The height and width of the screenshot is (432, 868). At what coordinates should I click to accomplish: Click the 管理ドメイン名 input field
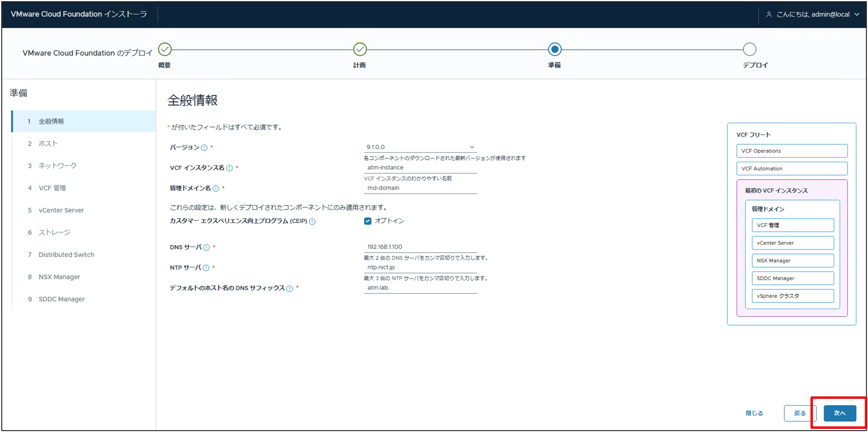[420, 188]
